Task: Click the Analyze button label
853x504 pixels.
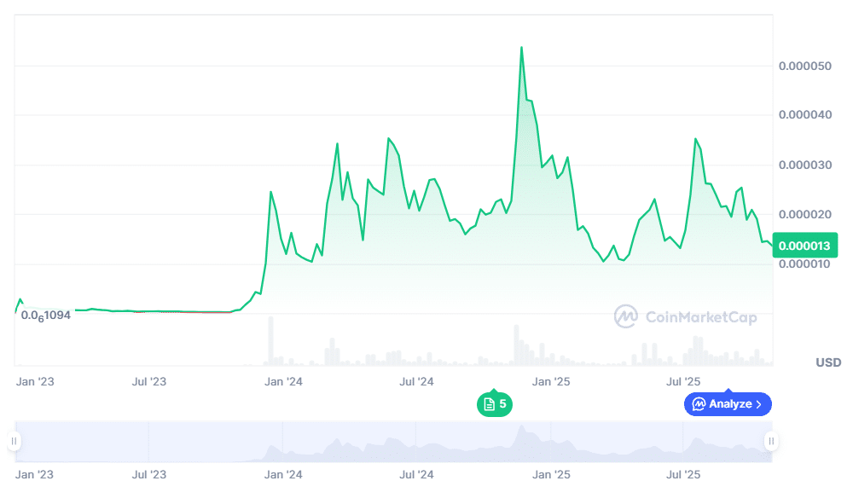Action: click(x=730, y=404)
